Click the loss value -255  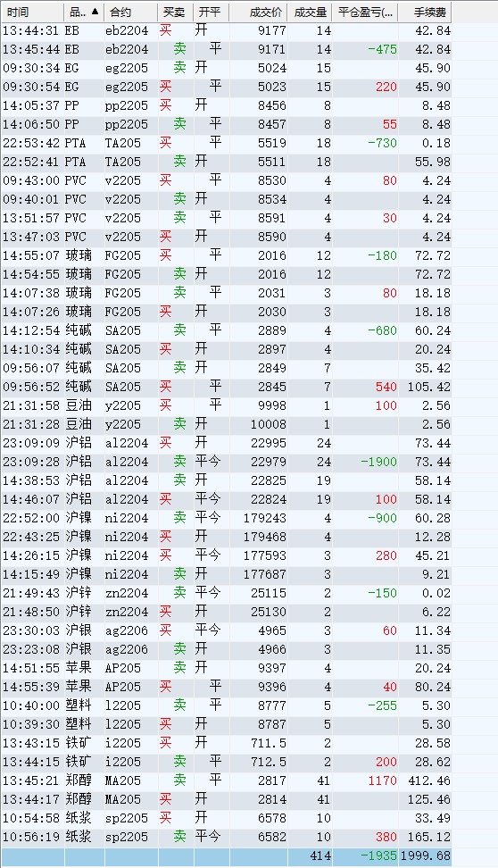pos(382,705)
